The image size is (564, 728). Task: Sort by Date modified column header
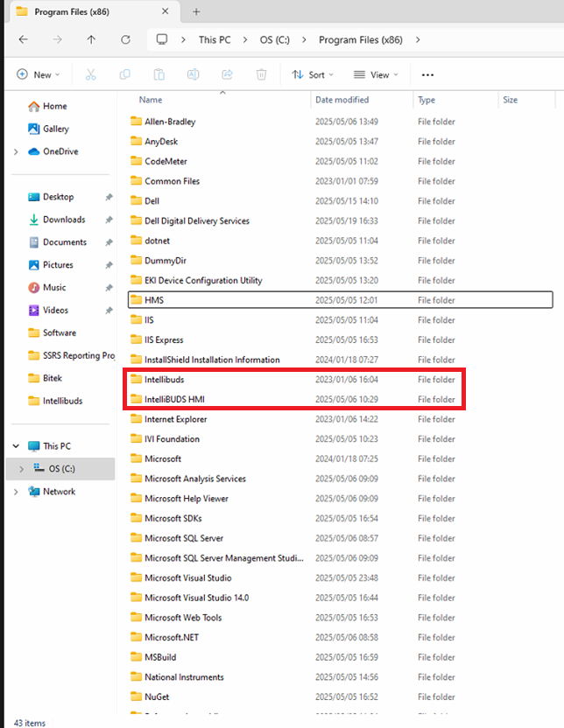tap(342, 100)
